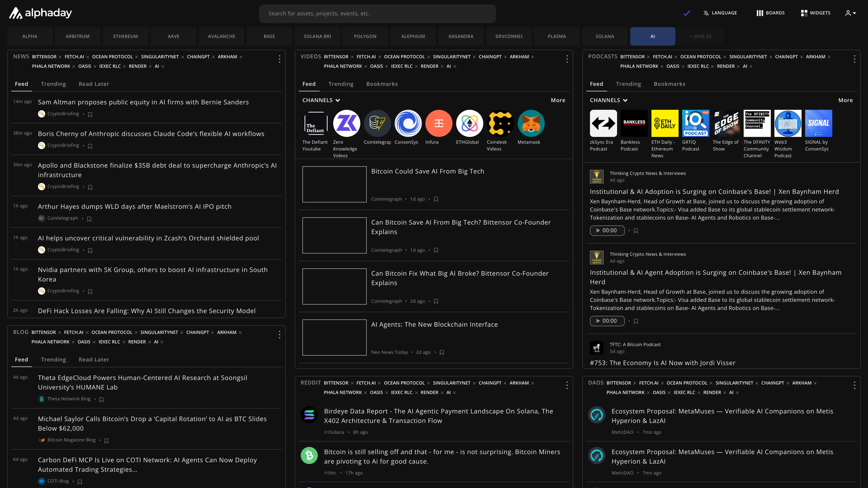The image size is (868, 488).
Task: Remove the ChainGPT tag in Blog widget
Action: coord(212,333)
